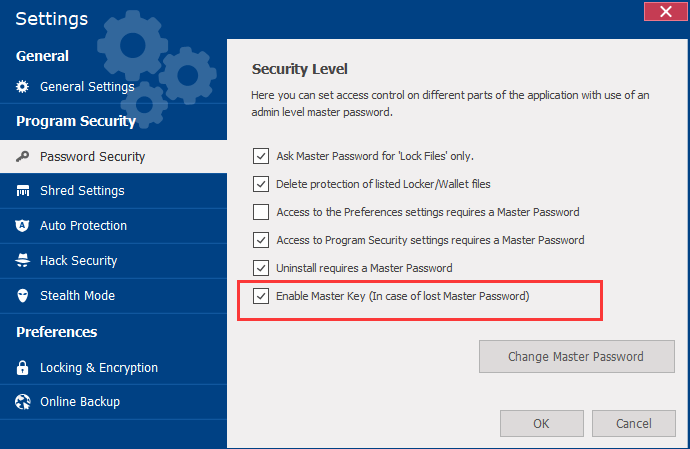Click the Hack Security spy icon
The image size is (690, 449).
tap(23, 261)
